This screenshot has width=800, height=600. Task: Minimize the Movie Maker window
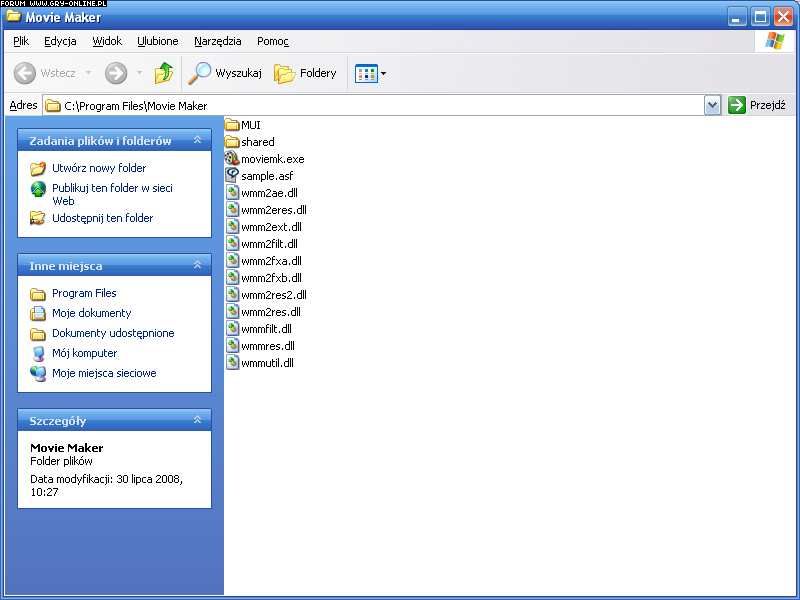click(x=736, y=17)
